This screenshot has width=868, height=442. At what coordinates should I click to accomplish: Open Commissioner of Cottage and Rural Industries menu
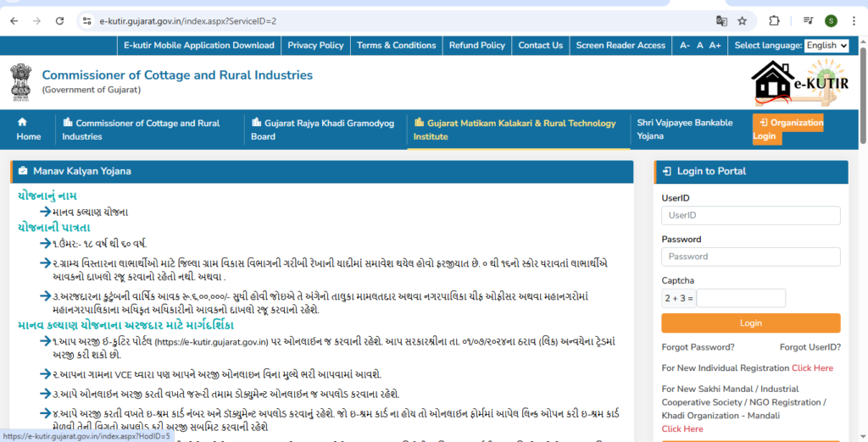141,130
